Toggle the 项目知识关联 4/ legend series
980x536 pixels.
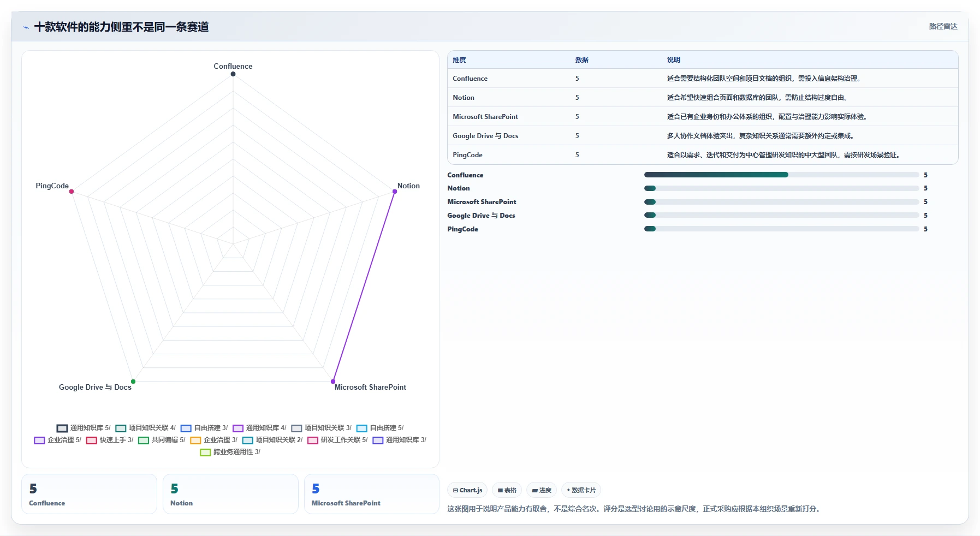146,428
